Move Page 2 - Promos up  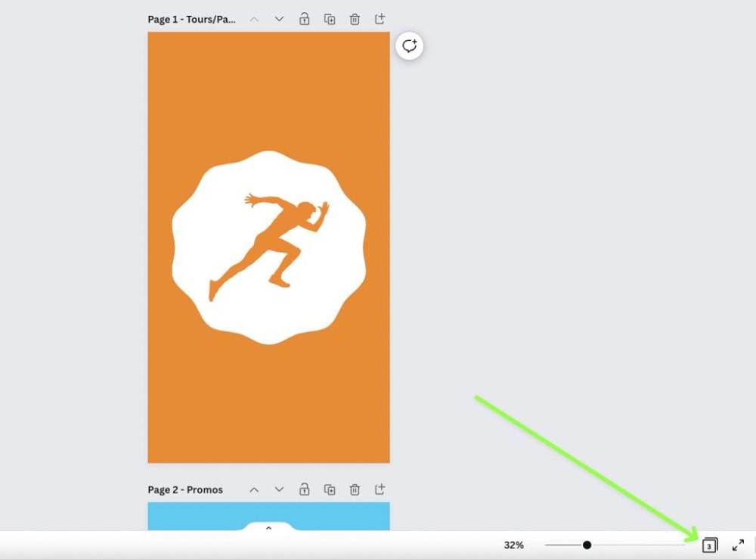tap(254, 490)
